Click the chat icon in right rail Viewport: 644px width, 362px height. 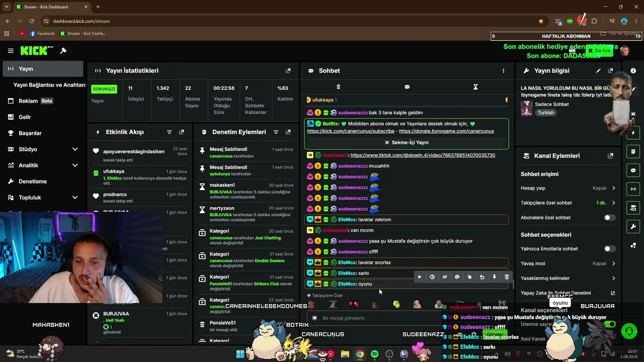point(633,170)
